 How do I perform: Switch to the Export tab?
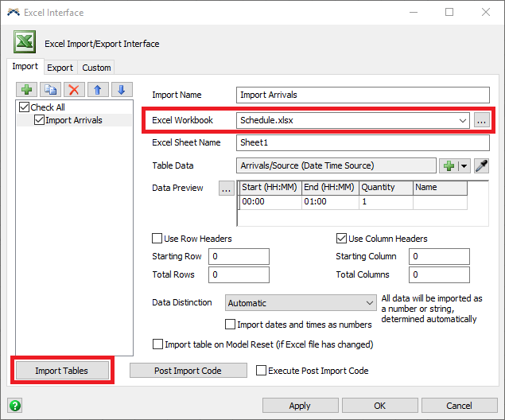pyautogui.click(x=60, y=68)
